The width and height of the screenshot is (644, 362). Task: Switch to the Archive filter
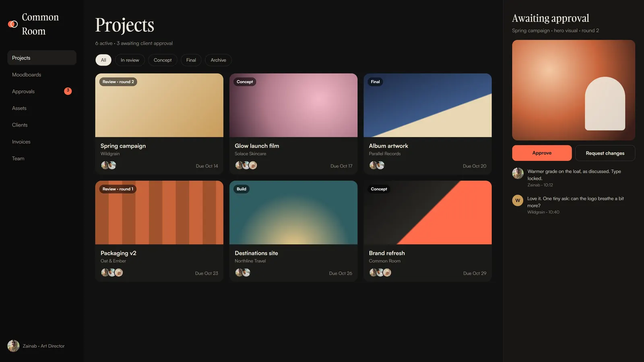(219, 60)
